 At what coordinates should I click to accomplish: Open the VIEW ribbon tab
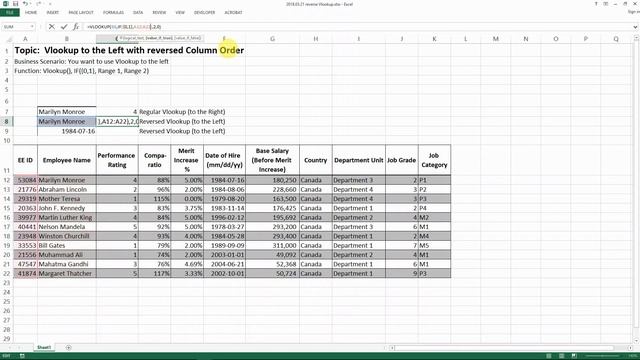[x=180, y=13]
